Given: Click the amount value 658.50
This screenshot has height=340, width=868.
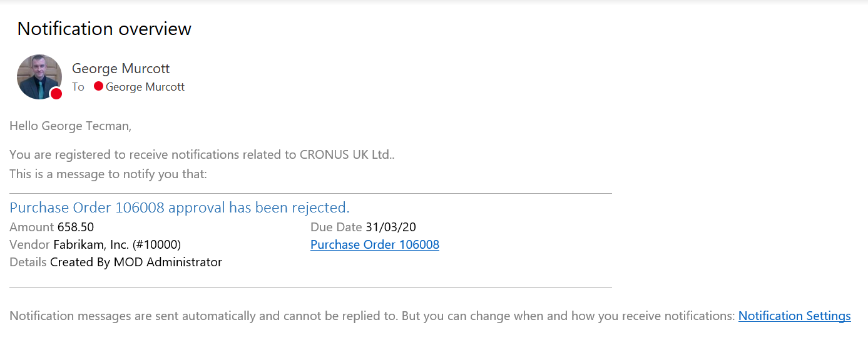Looking at the screenshot, I should (x=76, y=227).
